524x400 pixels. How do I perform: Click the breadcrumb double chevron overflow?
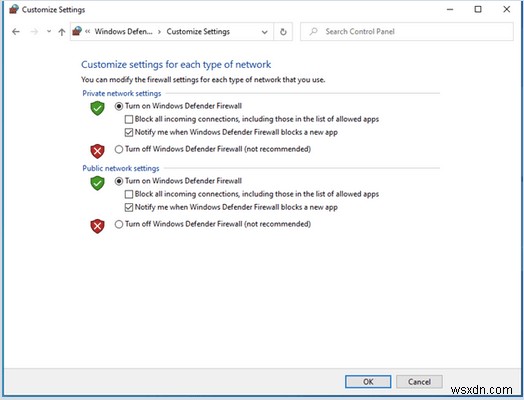(88, 31)
